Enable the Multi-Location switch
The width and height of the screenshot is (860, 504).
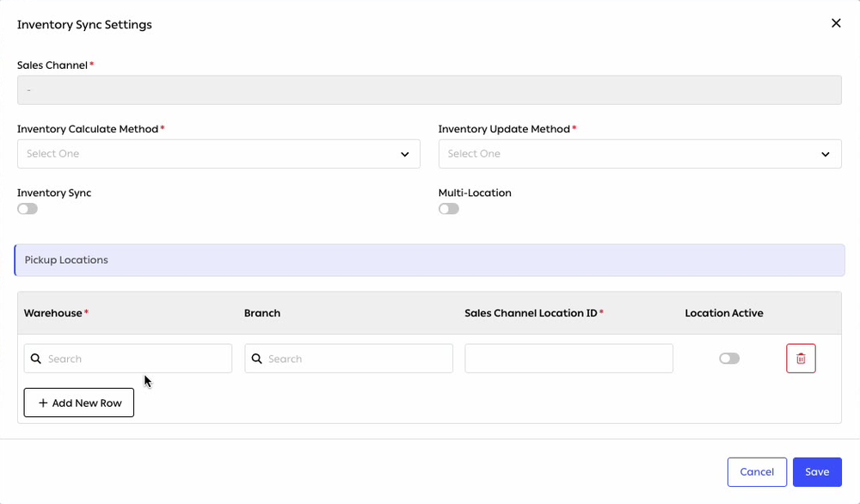tap(449, 209)
